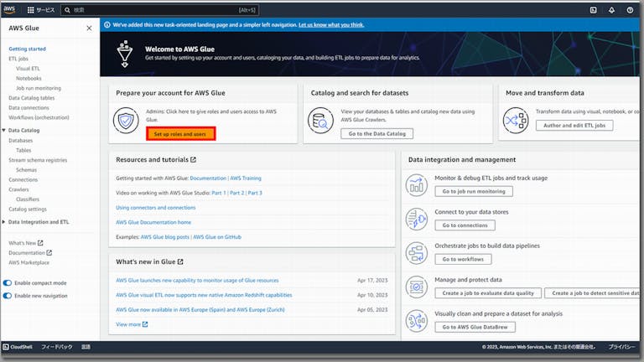Open Catalog settings in sidebar
This screenshot has width=644, height=362.
[x=28, y=209]
